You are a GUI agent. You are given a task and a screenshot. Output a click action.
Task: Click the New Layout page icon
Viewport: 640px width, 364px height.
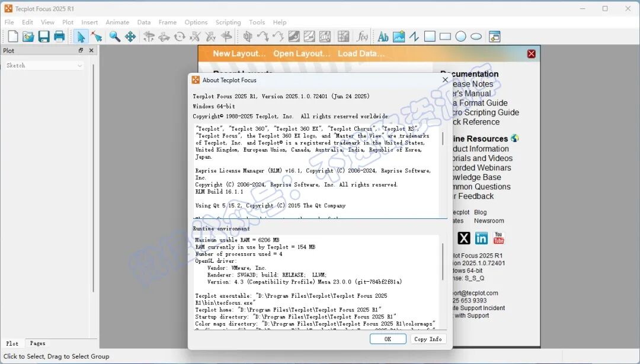point(13,37)
